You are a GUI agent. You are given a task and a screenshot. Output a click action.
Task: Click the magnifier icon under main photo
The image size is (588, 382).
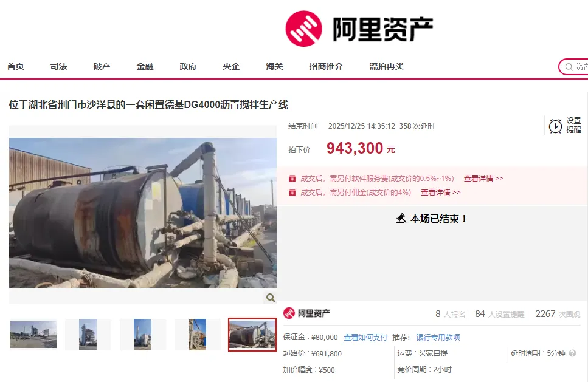pos(271,298)
